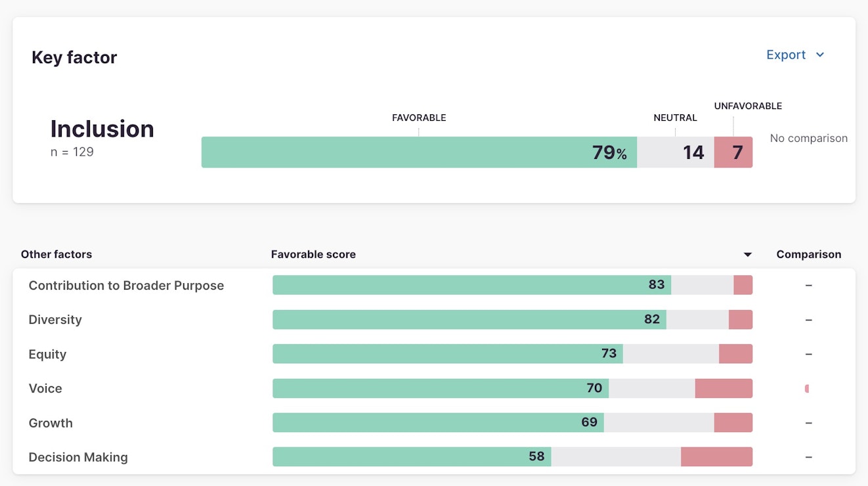This screenshot has width=868, height=486.
Task: Click the neutral 14 Inclusion segment
Action: [676, 152]
